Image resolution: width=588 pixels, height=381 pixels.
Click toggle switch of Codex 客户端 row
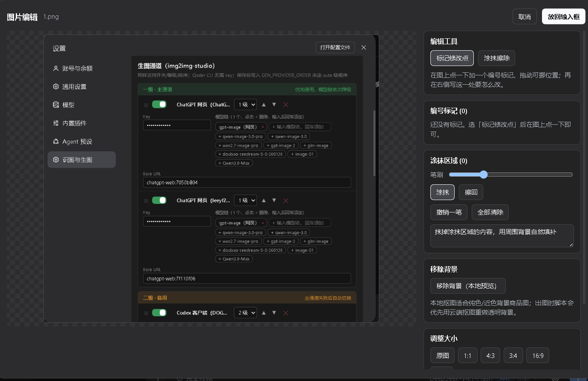point(159,313)
